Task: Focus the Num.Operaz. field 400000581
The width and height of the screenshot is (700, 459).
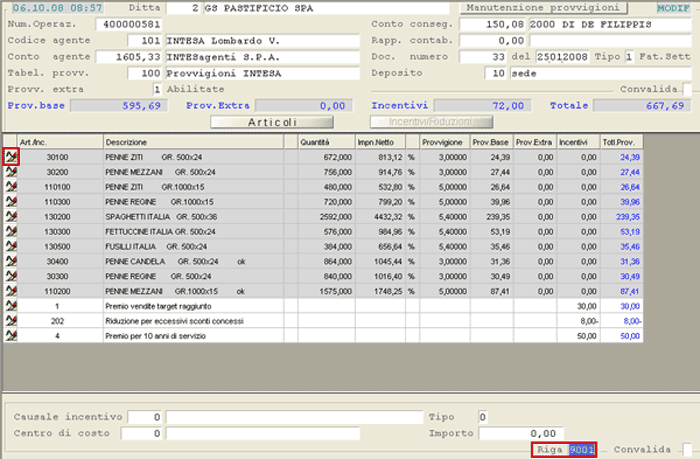Action: [x=129, y=24]
